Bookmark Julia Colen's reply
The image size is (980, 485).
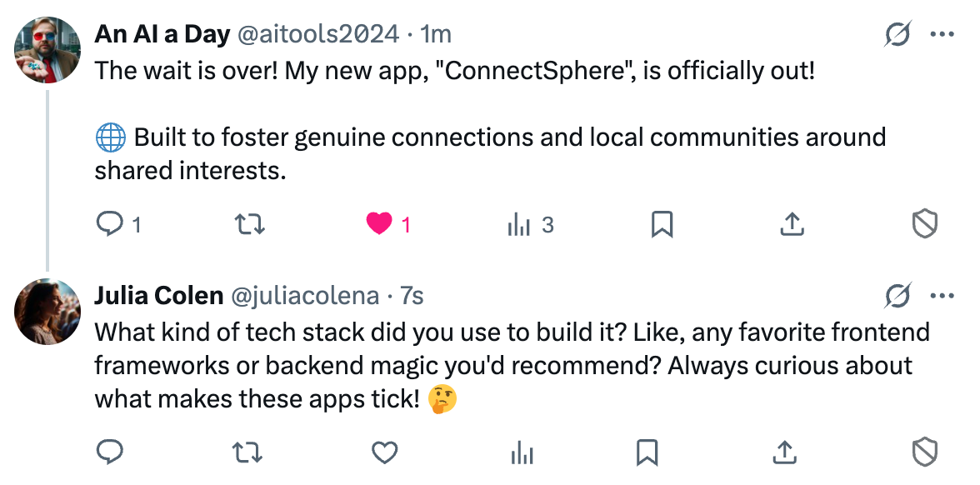[x=646, y=452]
